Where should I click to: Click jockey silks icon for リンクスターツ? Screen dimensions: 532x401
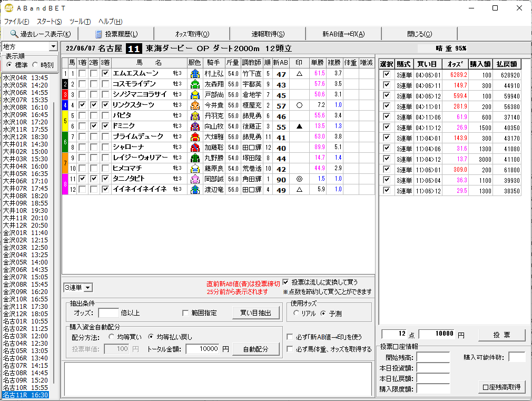pyautogui.click(x=195, y=105)
